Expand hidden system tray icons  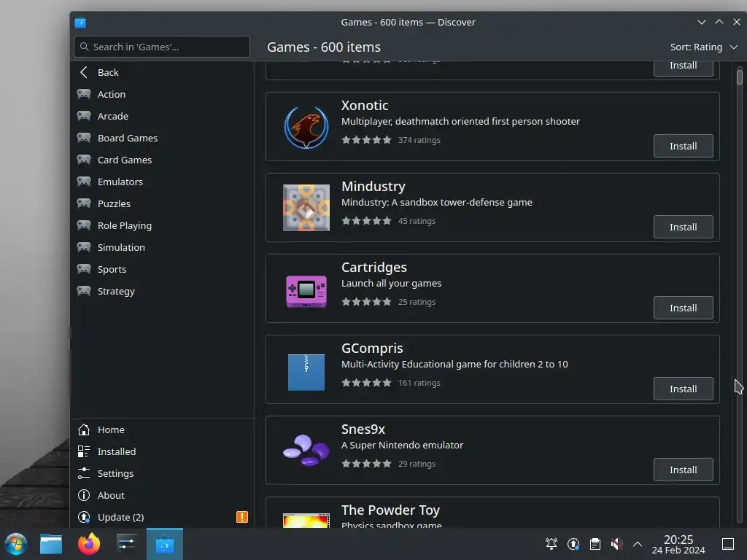[x=638, y=544]
